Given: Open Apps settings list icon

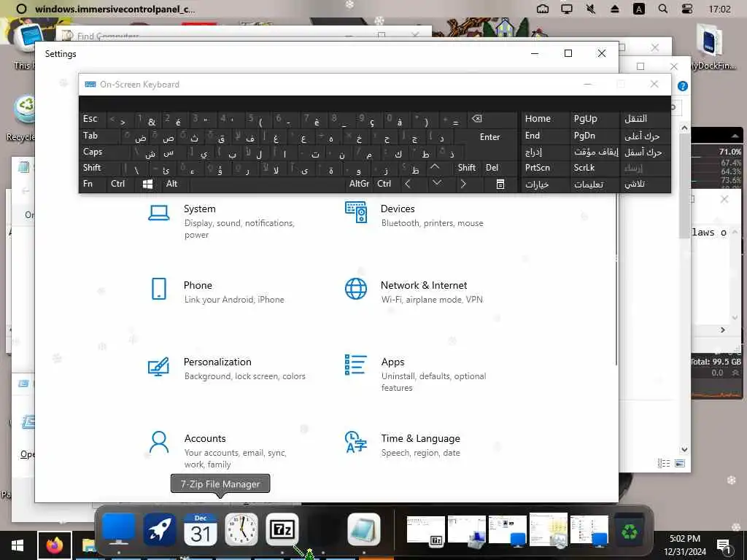Looking at the screenshot, I should coord(356,365).
